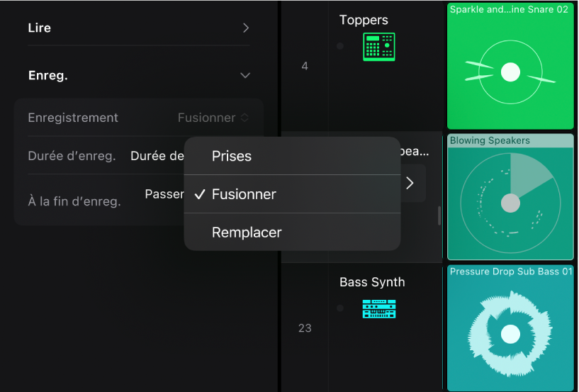579x392 pixels.
Task: Toggle the Toppers track indicator dot
Action: pyautogui.click(x=340, y=46)
